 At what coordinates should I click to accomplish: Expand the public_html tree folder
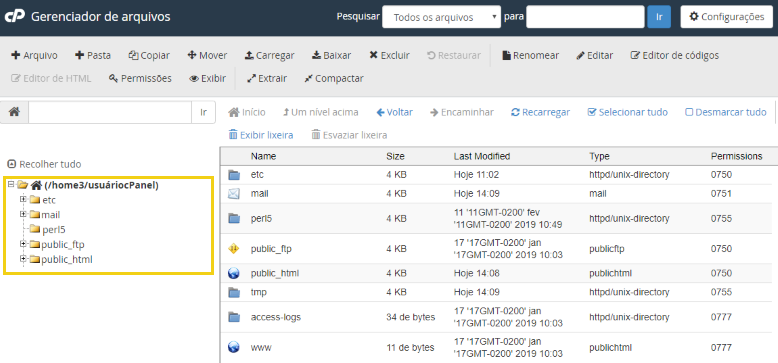[x=22, y=259]
